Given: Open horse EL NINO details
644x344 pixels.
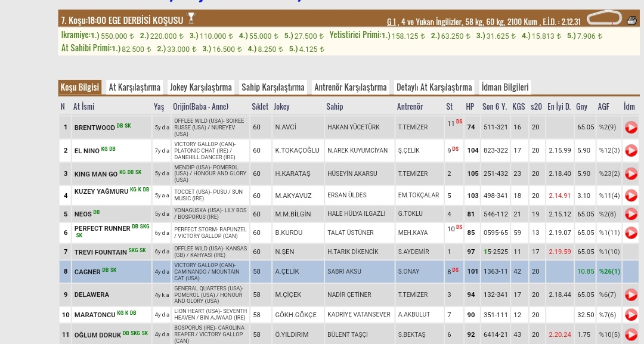Looking at the screenshot, I should point(86,151).
